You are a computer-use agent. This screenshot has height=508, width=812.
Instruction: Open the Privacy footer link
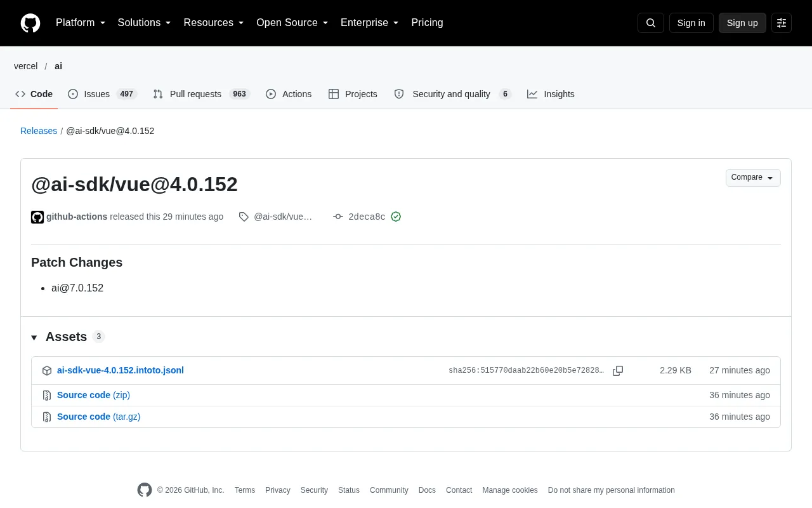pos(278,490)
